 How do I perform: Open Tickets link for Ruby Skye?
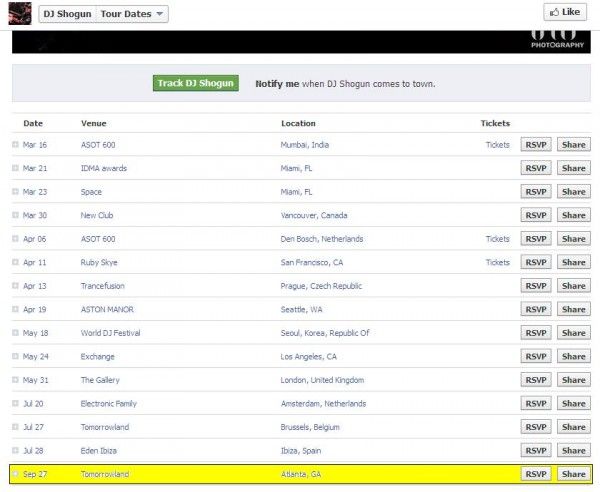497,262
